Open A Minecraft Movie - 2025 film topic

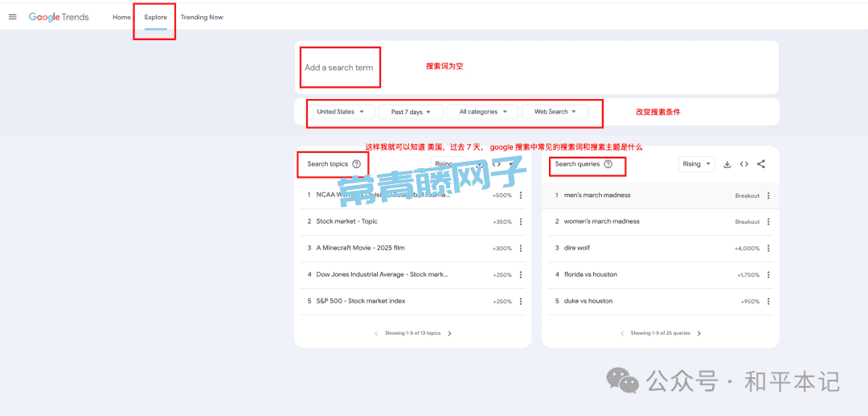[360, 248]
